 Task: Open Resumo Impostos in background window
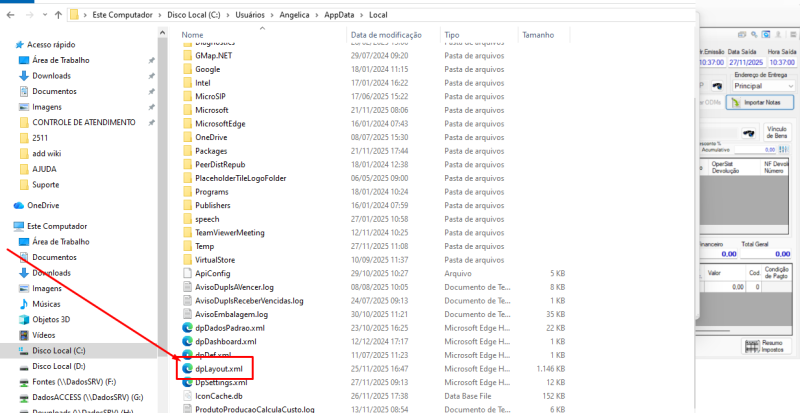(766, 347)
